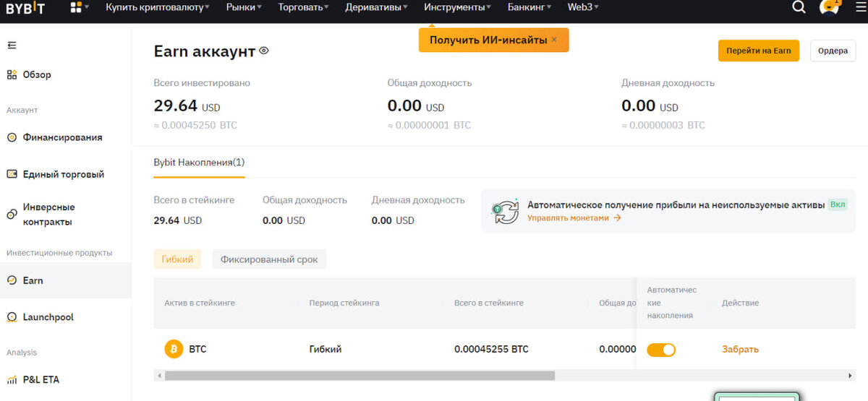Select the Гибкий filter tab
Image resolution: width=868 pixels, height=401 pixels.
177,259
